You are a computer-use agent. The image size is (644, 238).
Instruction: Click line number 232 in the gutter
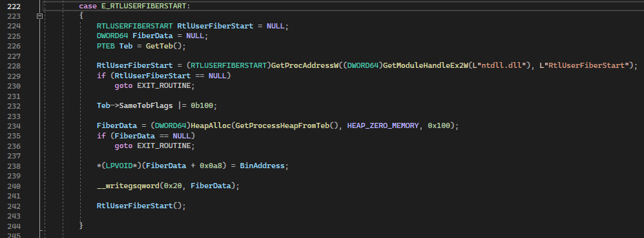coord(14,105)
